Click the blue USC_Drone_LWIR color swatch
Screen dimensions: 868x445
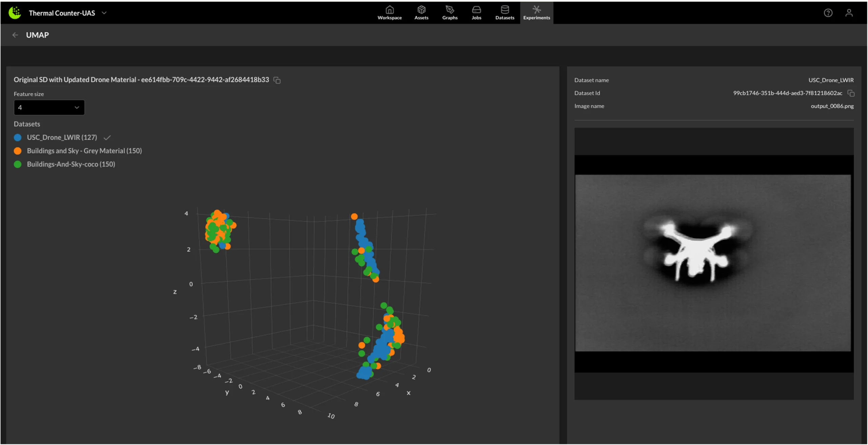18,137
